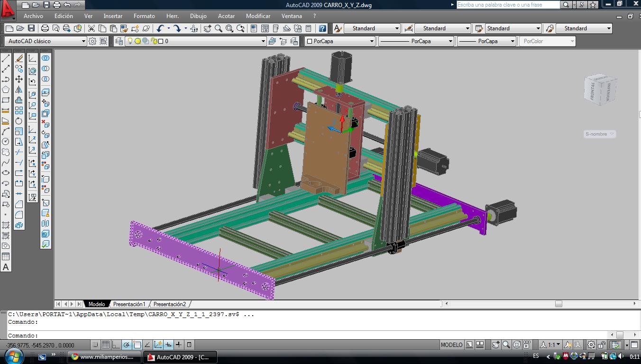Click the Plot (print) icon
This screenshot has height=364, width=641.
point(45,28)
